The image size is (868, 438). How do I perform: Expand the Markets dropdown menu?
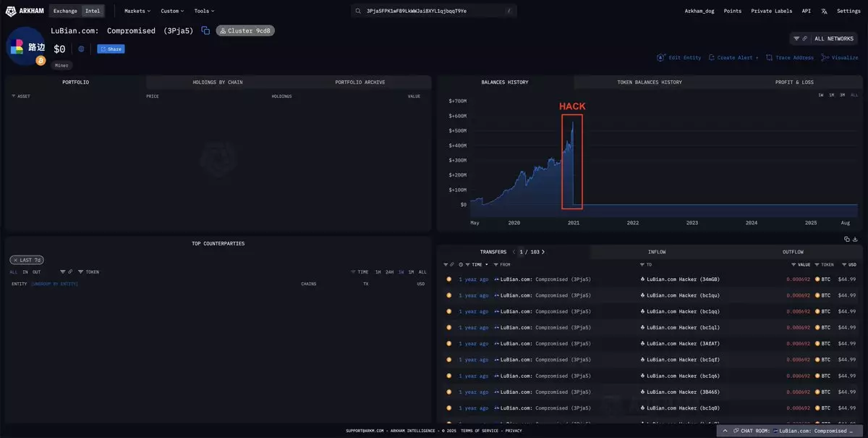tap(137, 11)
